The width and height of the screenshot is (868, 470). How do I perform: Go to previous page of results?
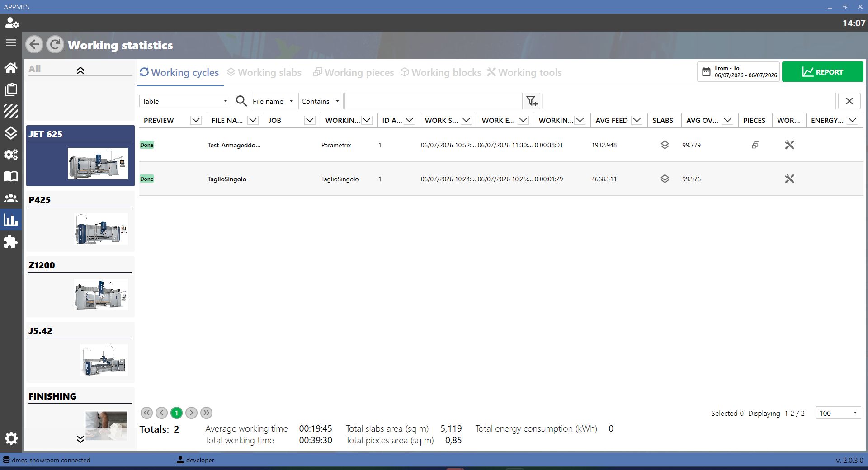pyautogui.click(x=161, y=413)
